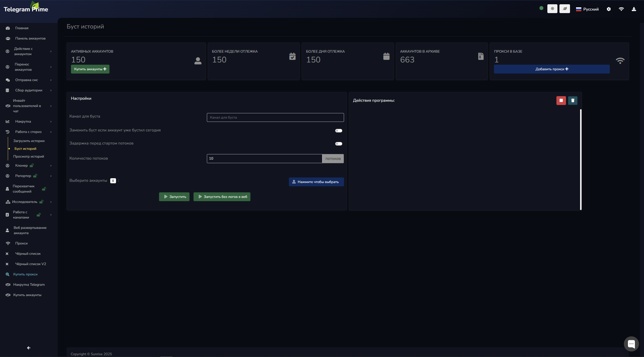Expand Сбор аудитории chevron
The image size is (644, 357).
point(51,90)
